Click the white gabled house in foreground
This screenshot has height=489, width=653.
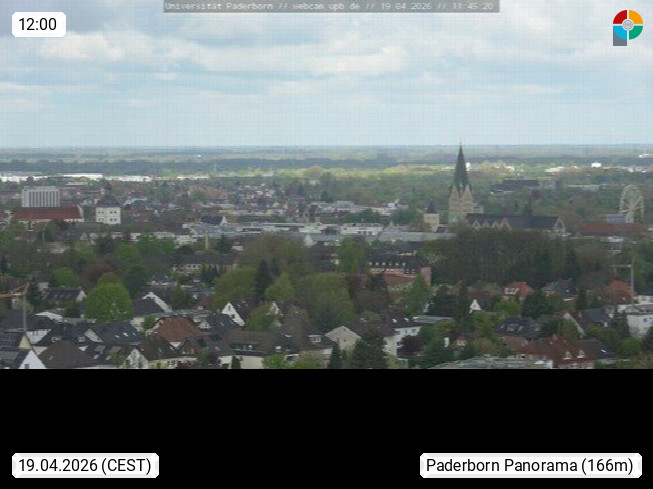tap(235, 313)
